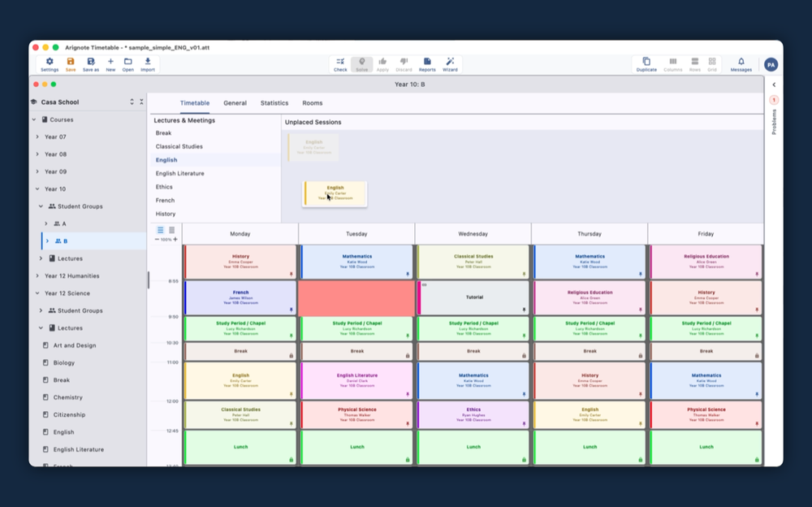Viewport: 812px width, 507px height.
Task: Zoom out timetable with the minus button
Action: (x=157, y=240)
